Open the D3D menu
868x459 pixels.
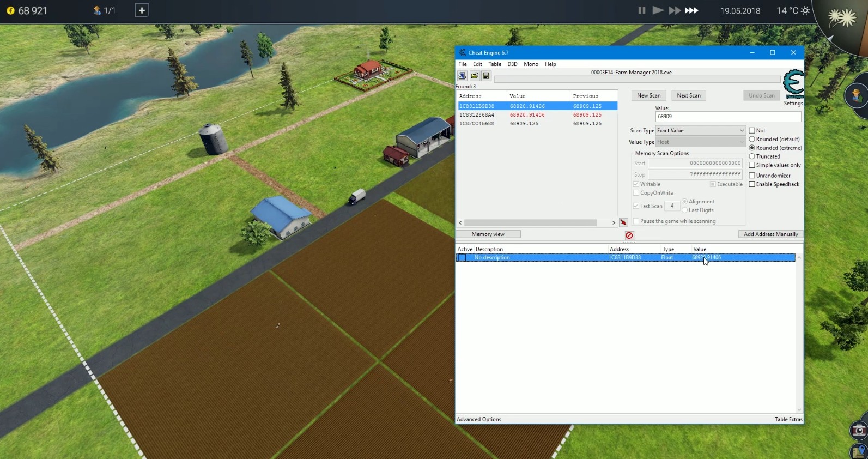[x=512, y=64]
